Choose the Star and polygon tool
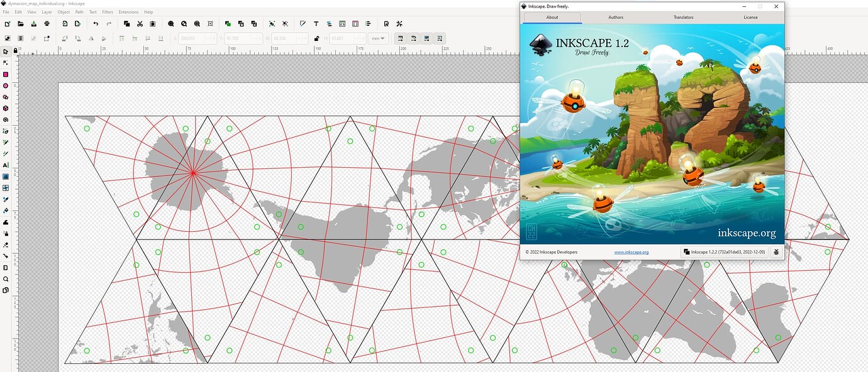The width and height of the screenshot is (868, 372). click(x=6, y=97)
